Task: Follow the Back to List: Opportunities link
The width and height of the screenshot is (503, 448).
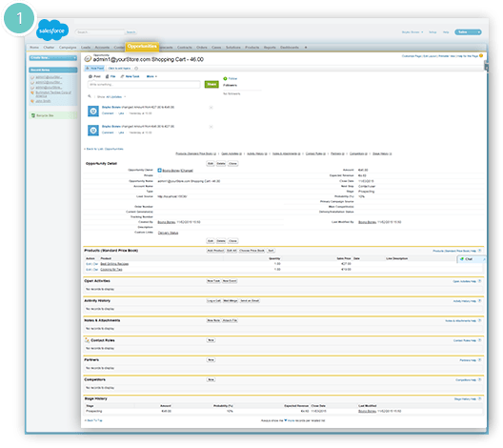Action: 104,149
